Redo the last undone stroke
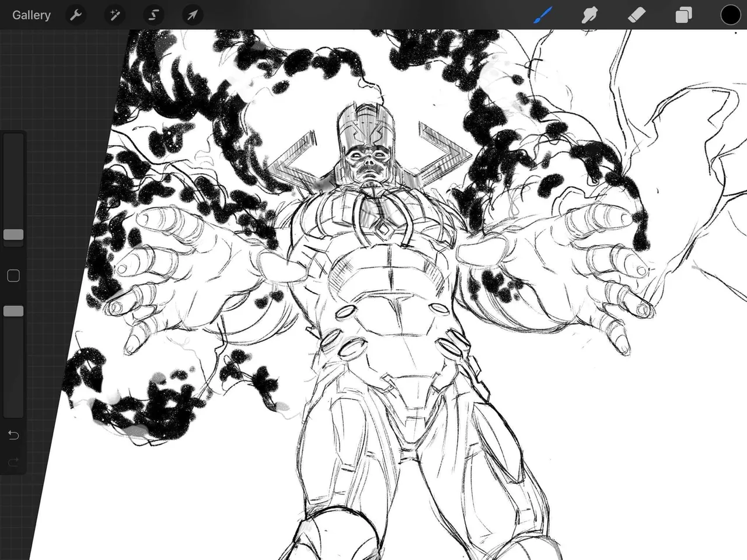This screenshot has height=560, width=747. click(x=13, y=462)
